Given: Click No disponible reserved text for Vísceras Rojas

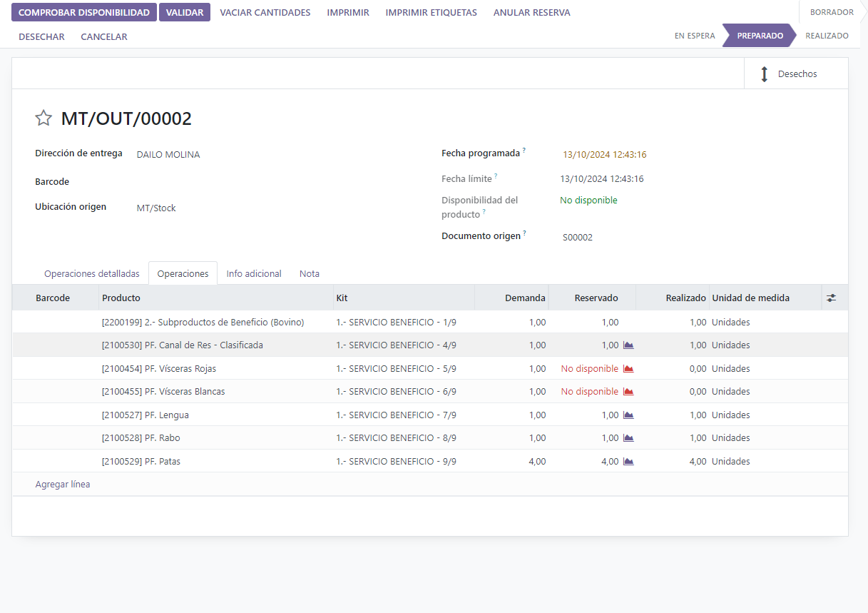Looking at the screenshot, I should tap(590, 369).
